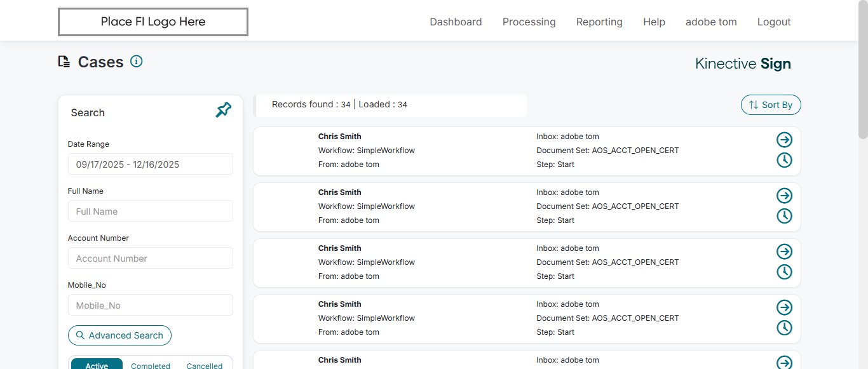View history clock icon of first case

pos(784,160)
